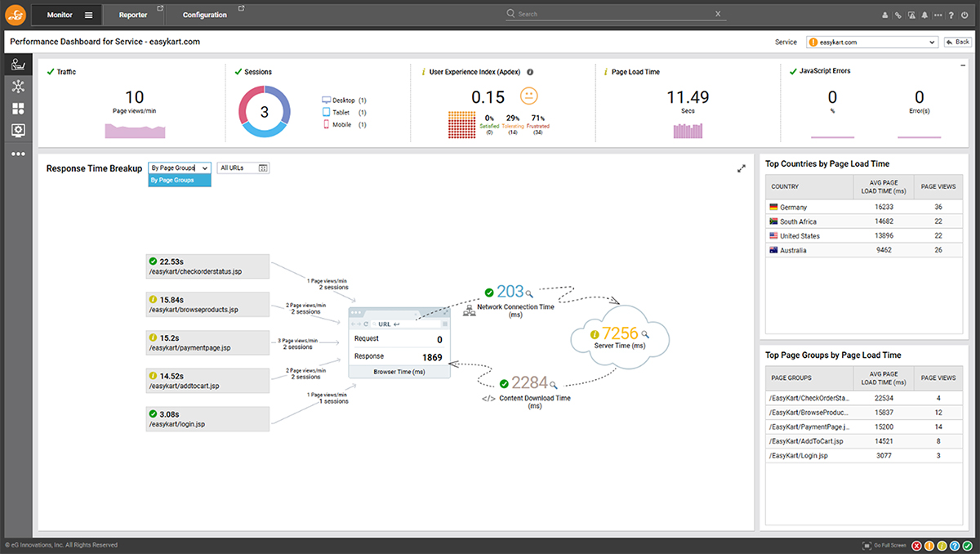Click the Page Load Time 11.49 value
Screen dimensions: 980x554
point(688,97)
